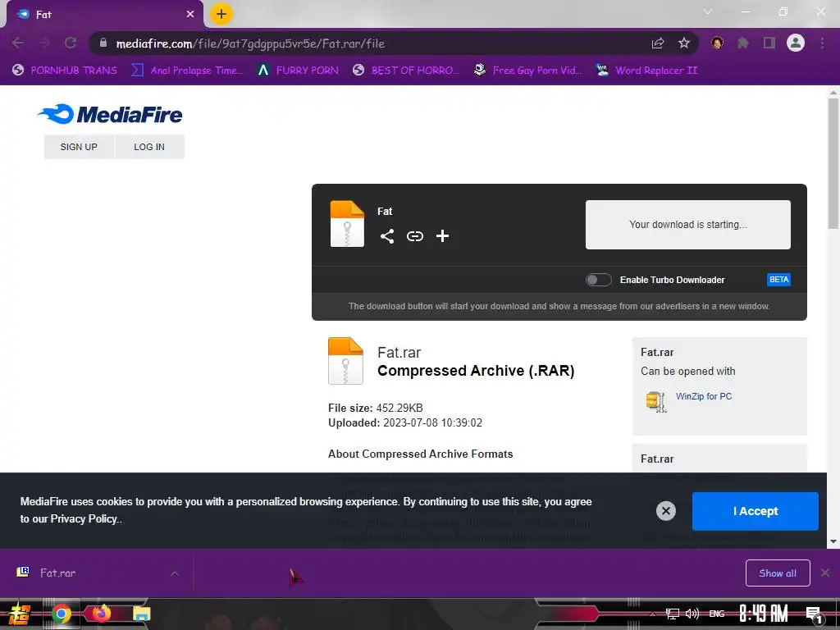840x630 pixels.
Task: Bookmark this page with star icon
Action: [x=683, y=43]
